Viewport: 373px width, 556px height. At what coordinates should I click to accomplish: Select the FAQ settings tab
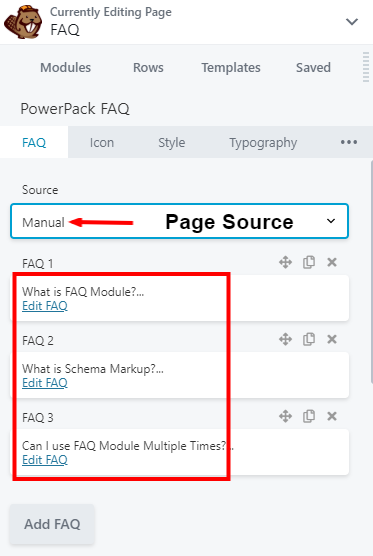click(x=34, y=142)
